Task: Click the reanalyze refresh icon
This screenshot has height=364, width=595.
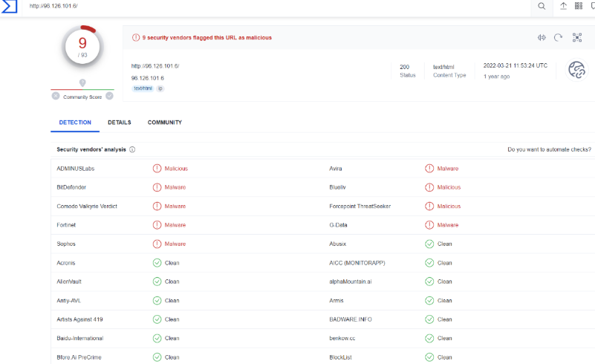Action: coord(558,37)
